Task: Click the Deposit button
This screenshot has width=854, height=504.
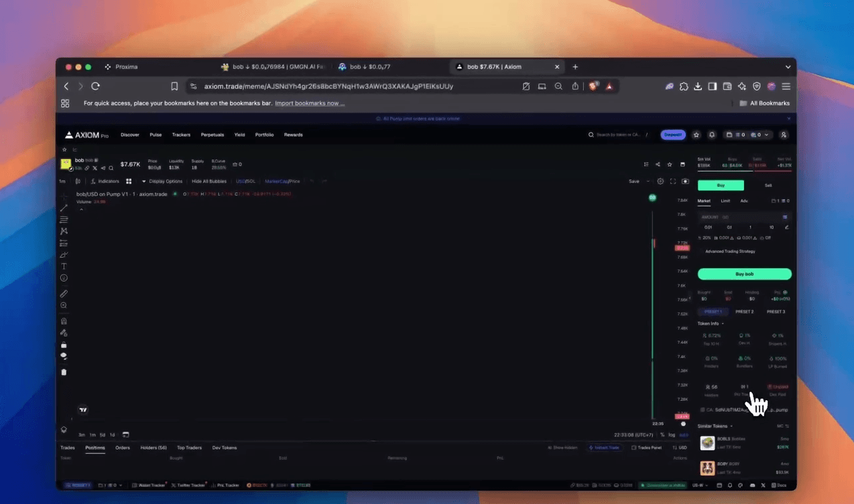Action: tap(673, 135)
